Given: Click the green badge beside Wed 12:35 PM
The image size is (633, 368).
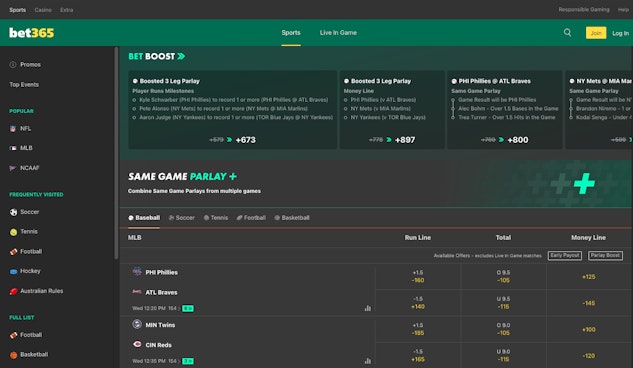Looking at the screenshot, I should (x=188, y=361).
